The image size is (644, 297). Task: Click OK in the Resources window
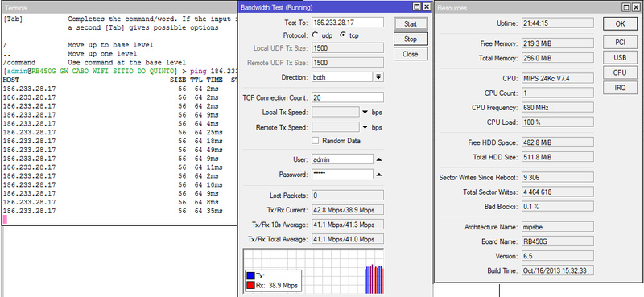click(x=620, y=24)
